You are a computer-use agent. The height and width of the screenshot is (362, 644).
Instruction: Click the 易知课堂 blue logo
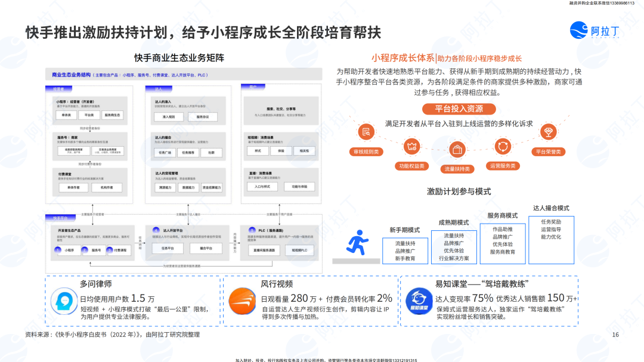(x=419, y=301)
